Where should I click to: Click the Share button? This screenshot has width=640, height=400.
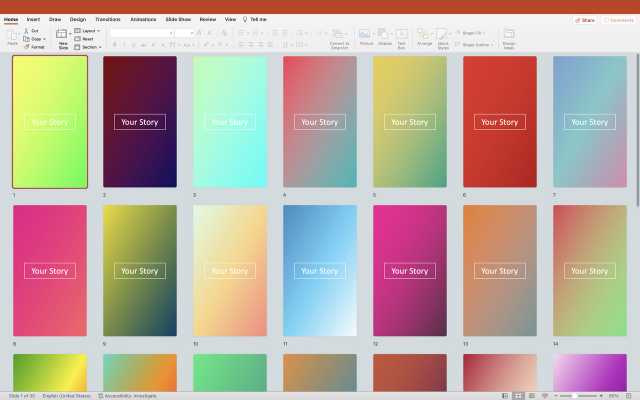click(585, 19)
